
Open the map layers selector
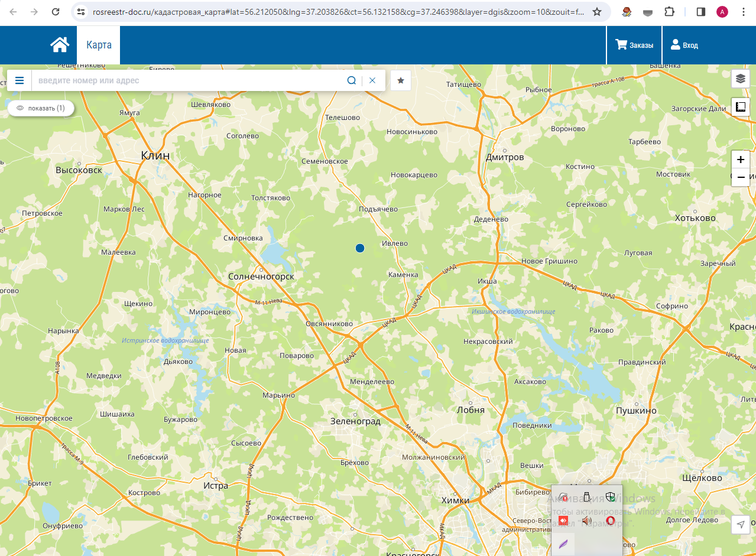pos(741,78)
